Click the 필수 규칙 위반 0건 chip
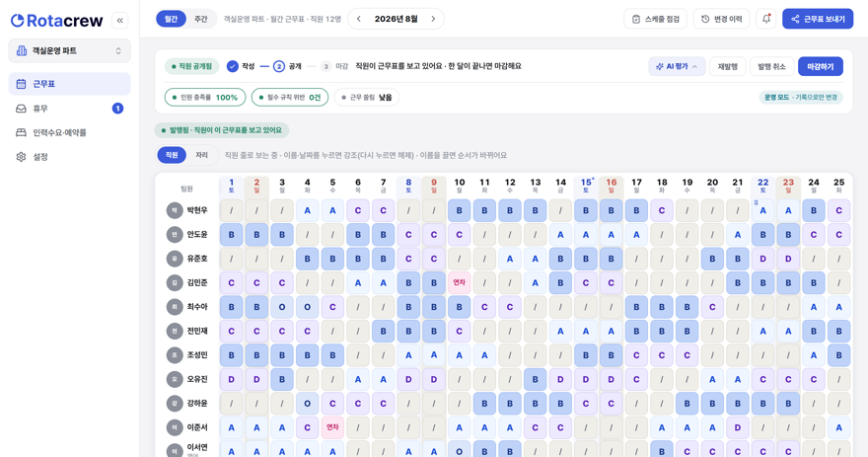 pos(290,98)
